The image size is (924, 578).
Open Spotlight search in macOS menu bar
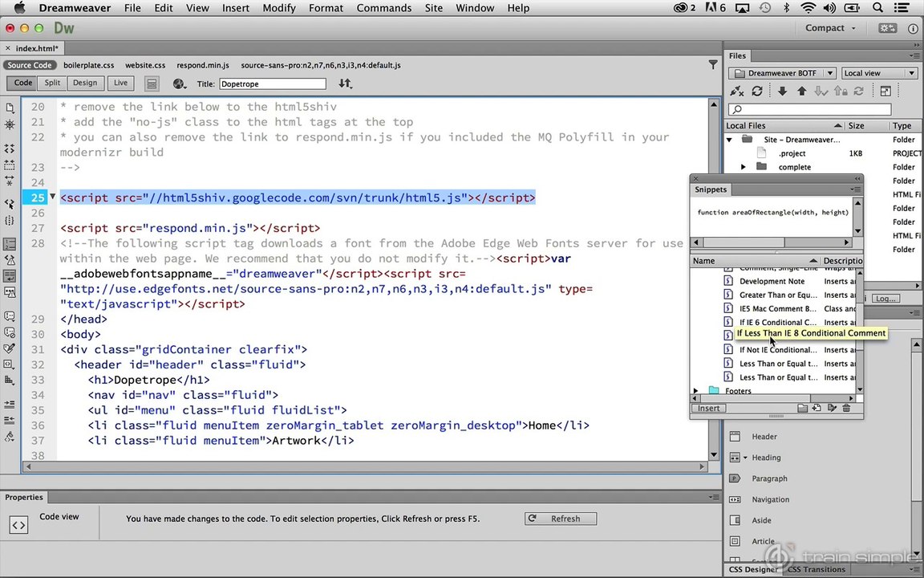click(x=877, y=8)
